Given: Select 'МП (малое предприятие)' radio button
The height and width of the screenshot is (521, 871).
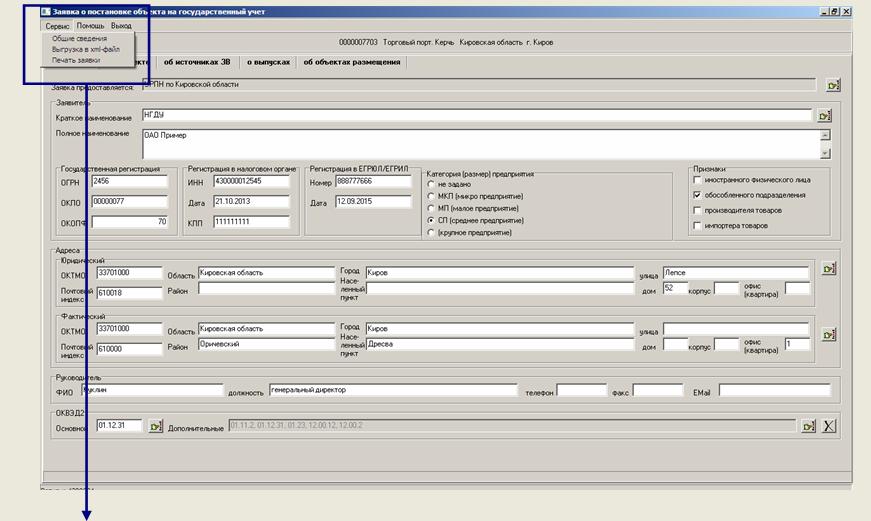Looking at the screenshot, I should 430,208.
